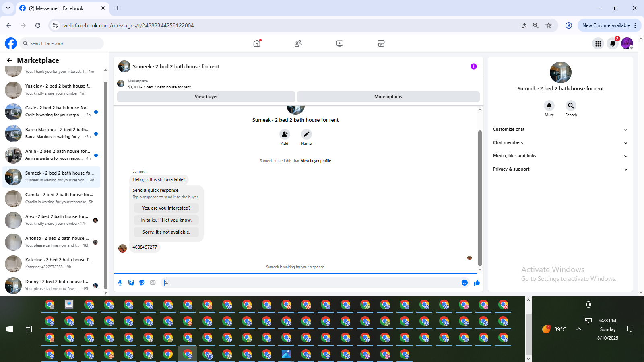The height and width of the screenshot is (362, 644).
Task: Show hidden system tray icons chevron
Action: 578,329
